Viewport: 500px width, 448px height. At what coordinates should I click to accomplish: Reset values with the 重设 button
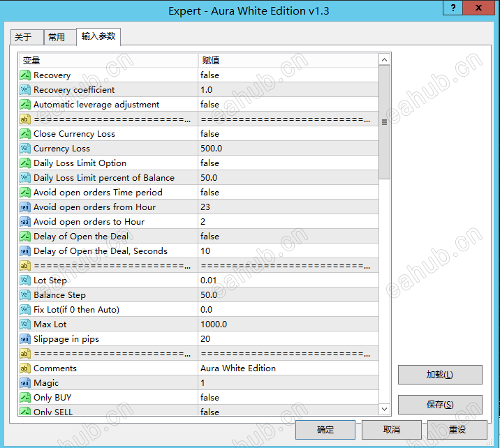[457, 430]
